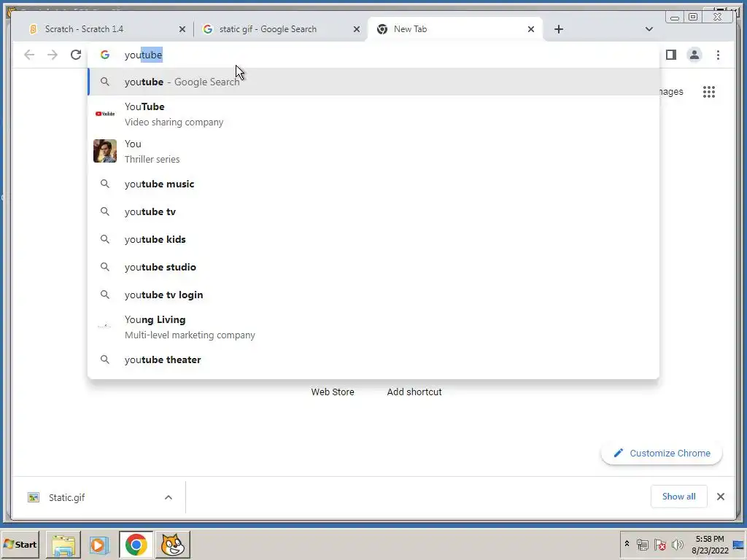The width and height of the screenshot is (747, 560).
Task: Choose the 'youtube music' suggestion
Action: click(373, 184)
